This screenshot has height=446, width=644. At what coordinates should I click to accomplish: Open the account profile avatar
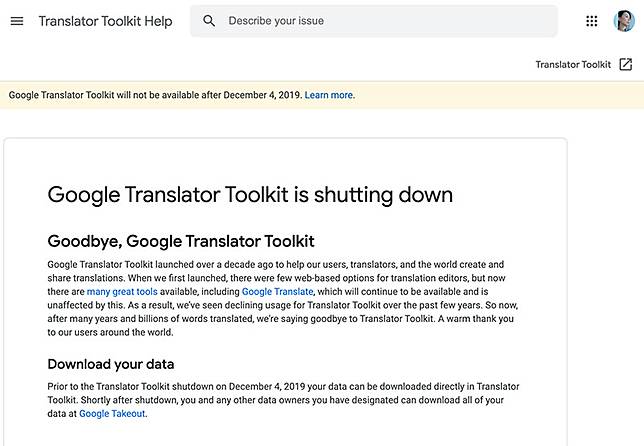pyautogui.click(x=623, y=21)
